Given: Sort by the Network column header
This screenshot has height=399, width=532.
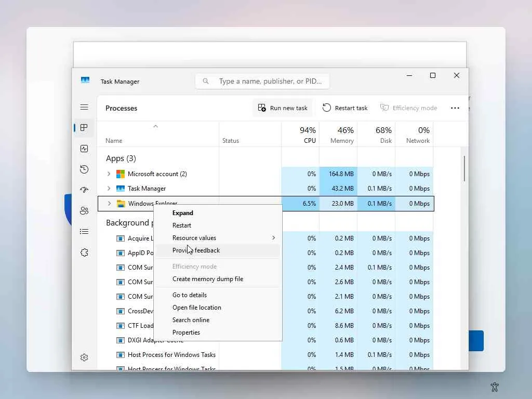Looking at the screenshot, I should coord(414,135).
